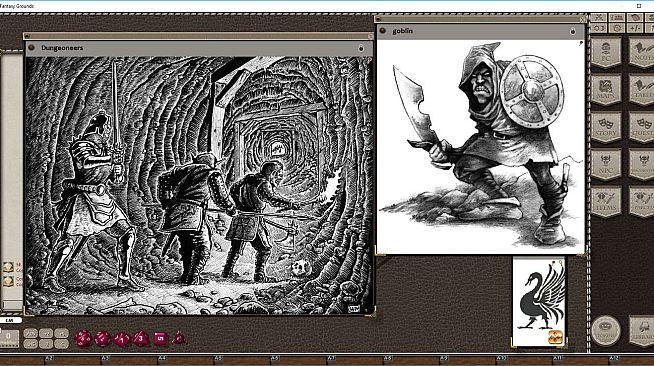This screenshot has width=654, height=366.
Task: Open the Story sidebar button
Action: pyautogui.click(x=606, y=127)
